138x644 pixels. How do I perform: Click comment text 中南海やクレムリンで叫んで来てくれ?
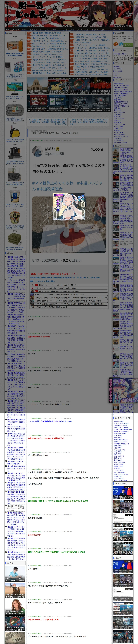click(x=43, y=620)
